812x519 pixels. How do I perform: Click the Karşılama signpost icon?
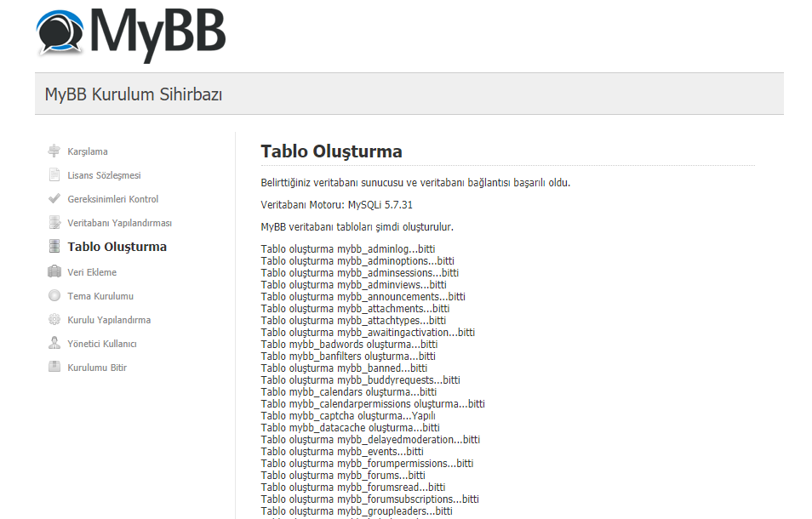54,151
